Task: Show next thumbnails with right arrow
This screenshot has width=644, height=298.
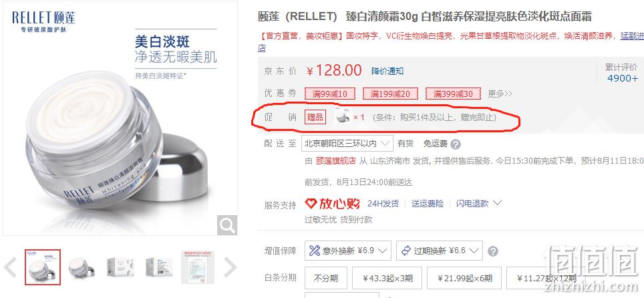Action: (230, 267)
